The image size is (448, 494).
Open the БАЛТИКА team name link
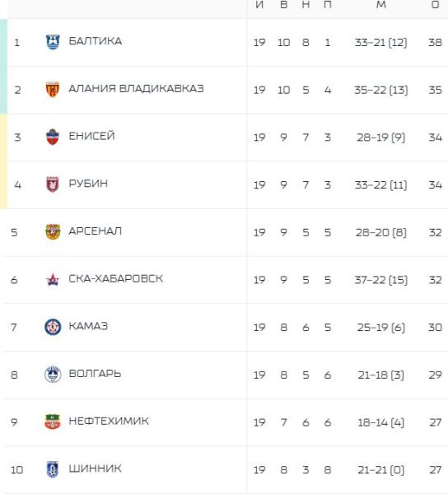(96, 41)
